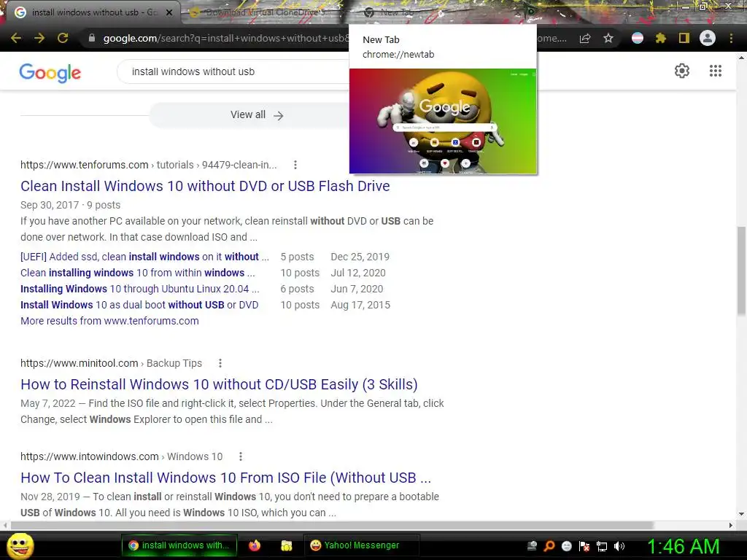Open the Chrome profile avatar
This screenshot has width=747, height=560.
[708, 38]
